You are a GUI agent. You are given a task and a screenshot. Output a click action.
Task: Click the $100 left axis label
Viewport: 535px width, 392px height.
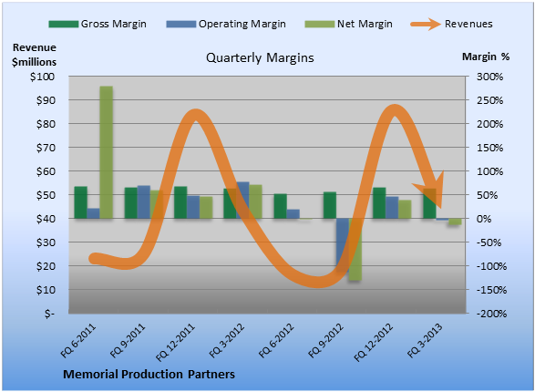[x=42, y=77]
